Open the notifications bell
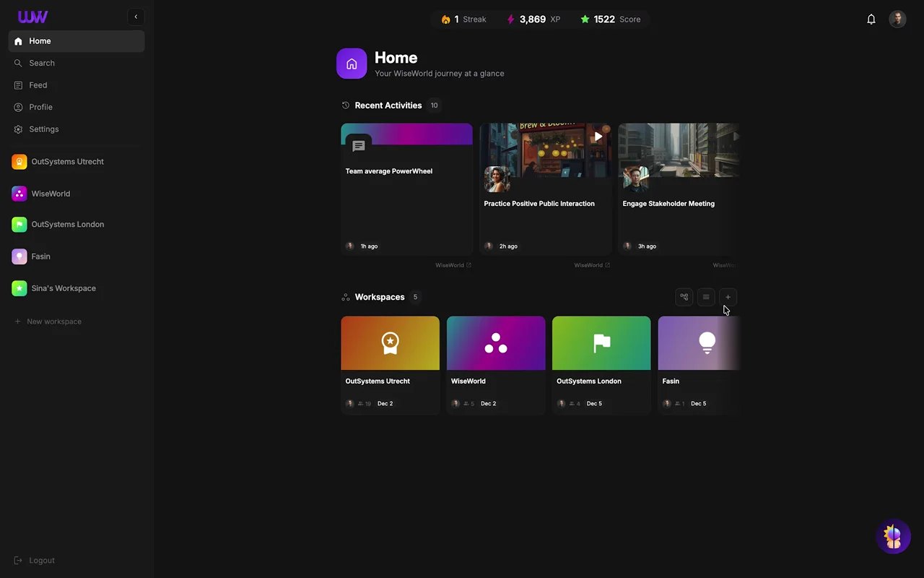Viewport: 924px width, 578px height. (x=871, y=19)
